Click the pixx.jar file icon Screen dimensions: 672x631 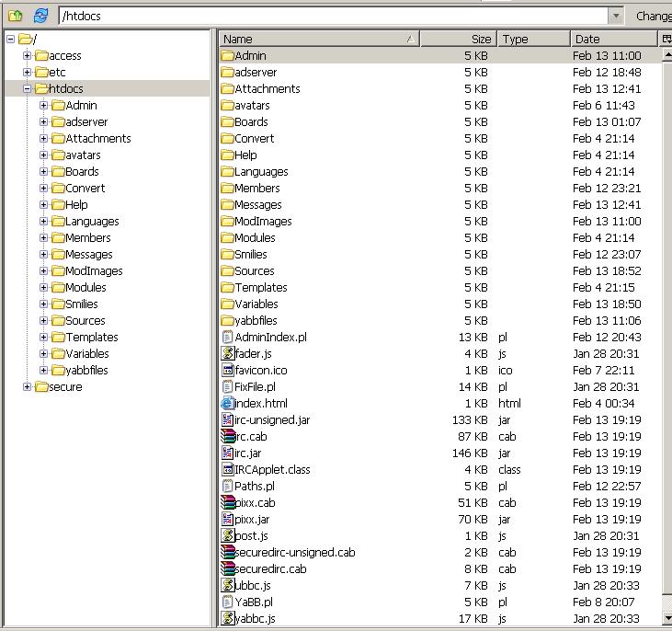228,520
